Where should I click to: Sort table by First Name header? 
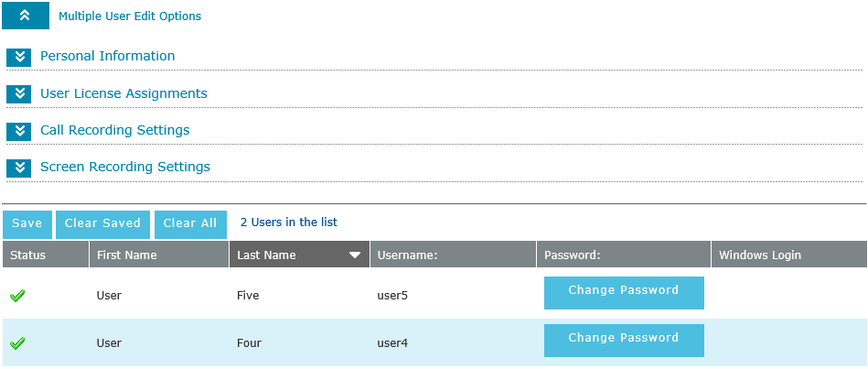pos(127,255)
